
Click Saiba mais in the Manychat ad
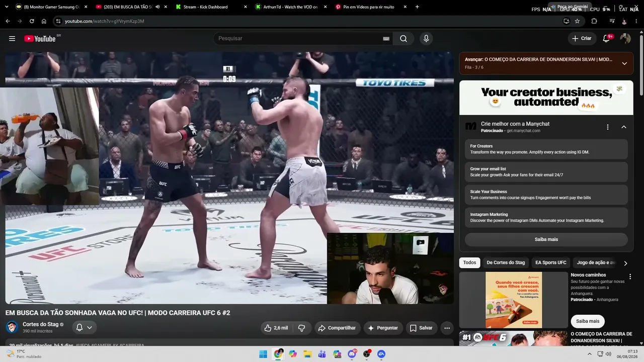point(546,239)
